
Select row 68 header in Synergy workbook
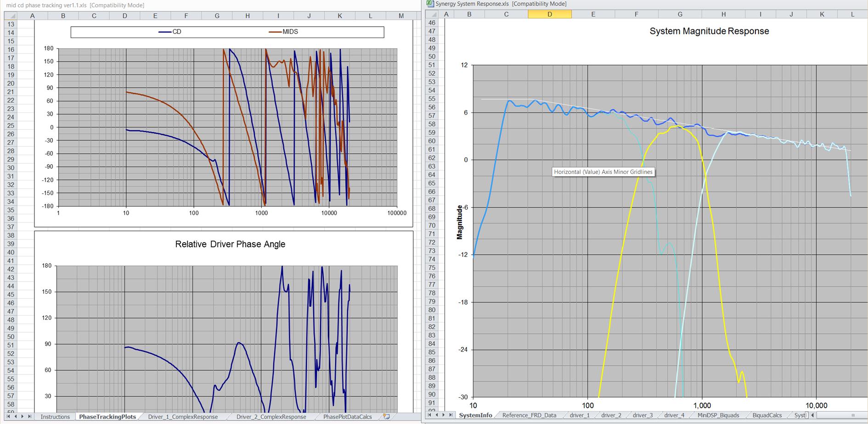(431, 208)
